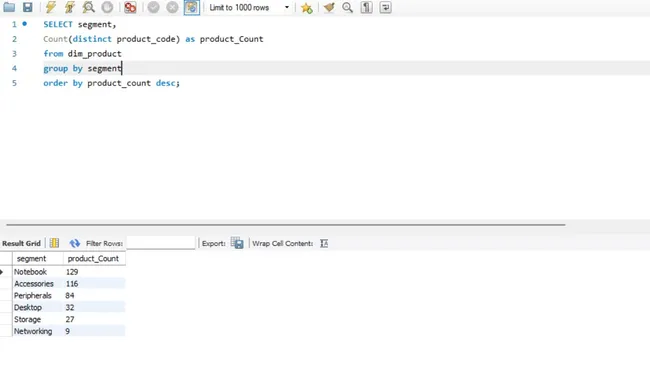
Task: Run Explain plan magnifier-lightning icon
Action: coord(88,7)
